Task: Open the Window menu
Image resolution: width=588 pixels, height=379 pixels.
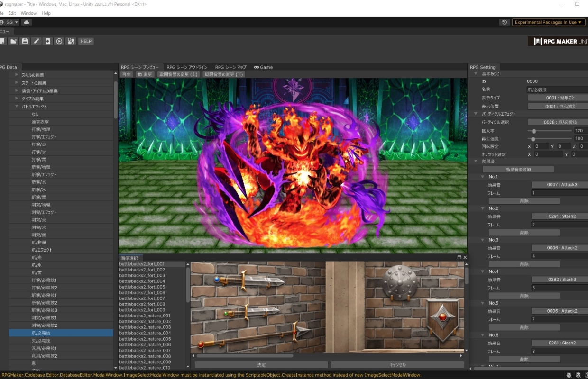Action: pyautogui.click(x=29, y=13)
